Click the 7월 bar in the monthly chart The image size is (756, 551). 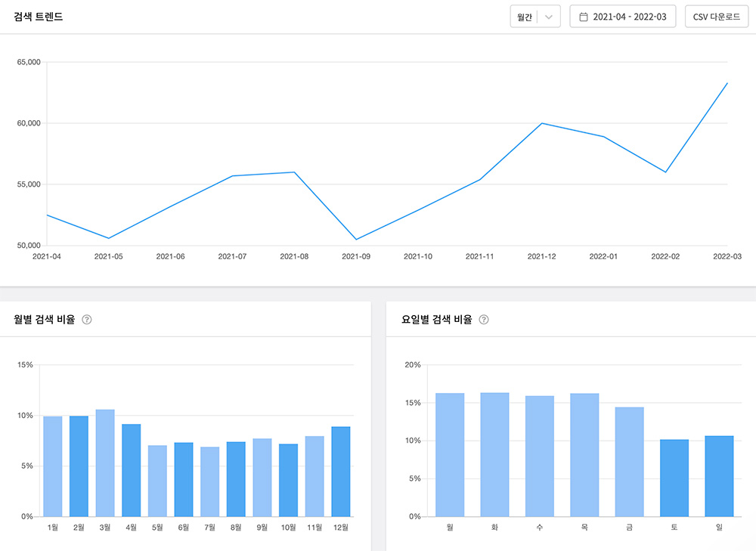click(x=209, y=481)
